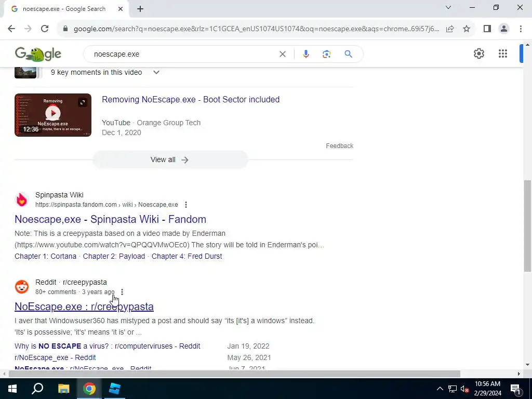Bookmark this page with the star icon
Image resolution: width=532 pixels, height=399 pixels.
click(467, 29)
